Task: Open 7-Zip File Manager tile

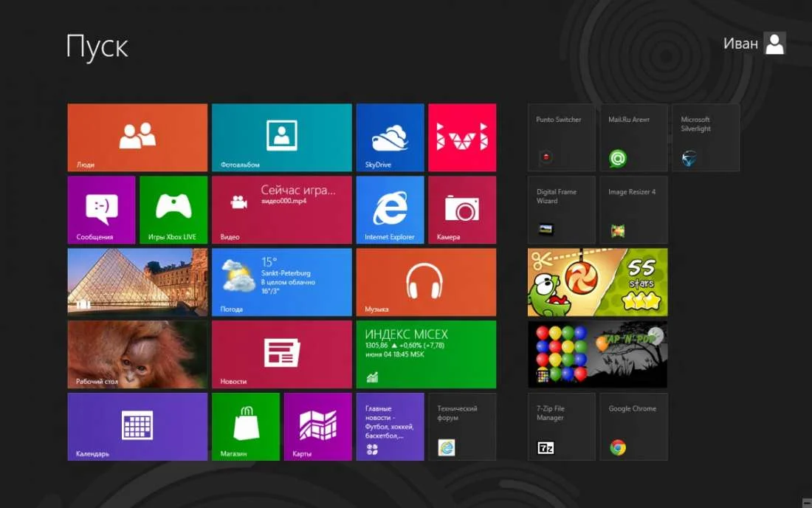Action: [561, 427]
